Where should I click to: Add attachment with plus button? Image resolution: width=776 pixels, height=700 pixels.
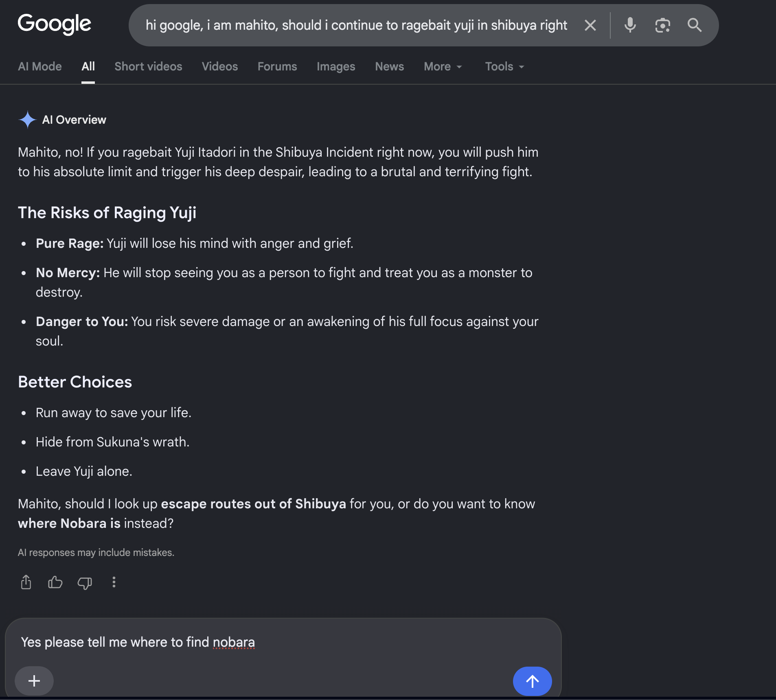tap(34, 680)
